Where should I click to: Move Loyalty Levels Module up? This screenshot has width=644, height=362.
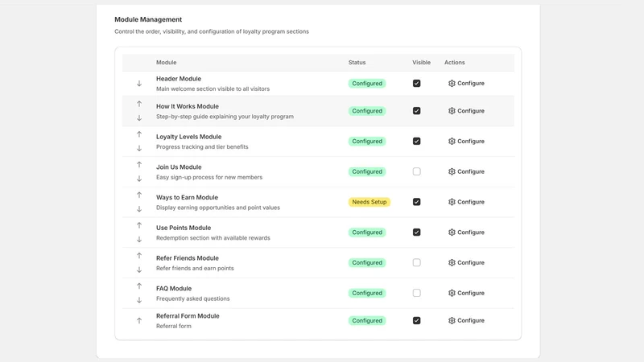(139, 134)
